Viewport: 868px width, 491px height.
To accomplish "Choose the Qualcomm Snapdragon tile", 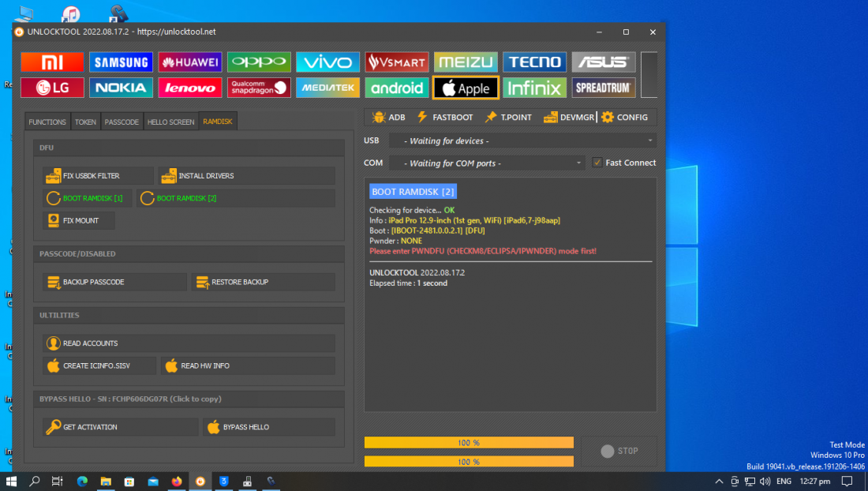I will (259, 88).
